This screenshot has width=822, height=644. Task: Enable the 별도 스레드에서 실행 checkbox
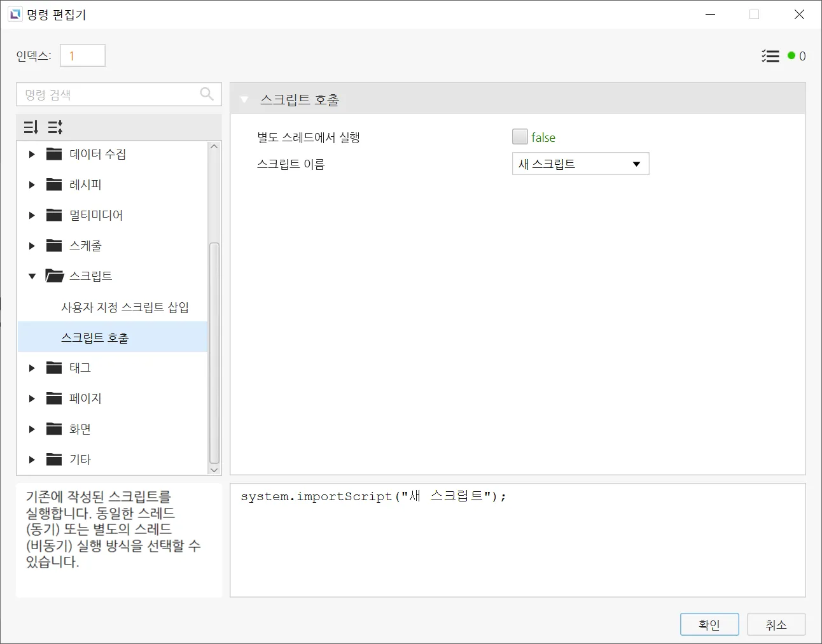coord(520,137)
